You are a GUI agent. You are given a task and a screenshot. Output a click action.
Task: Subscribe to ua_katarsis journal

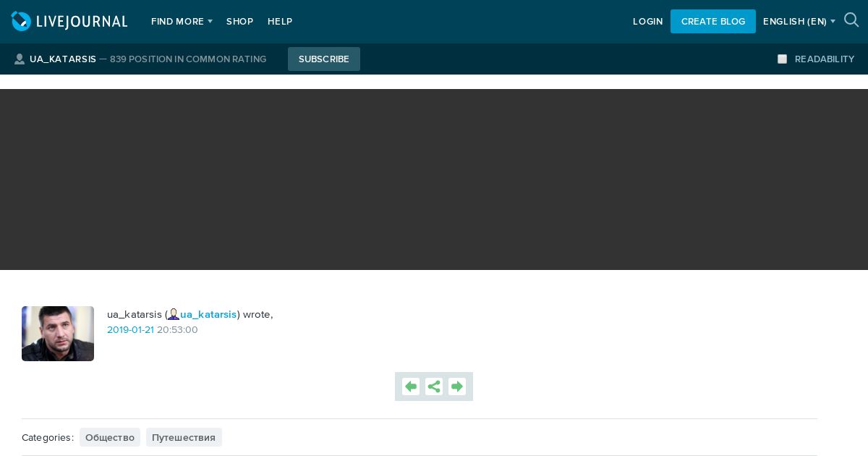324,59
